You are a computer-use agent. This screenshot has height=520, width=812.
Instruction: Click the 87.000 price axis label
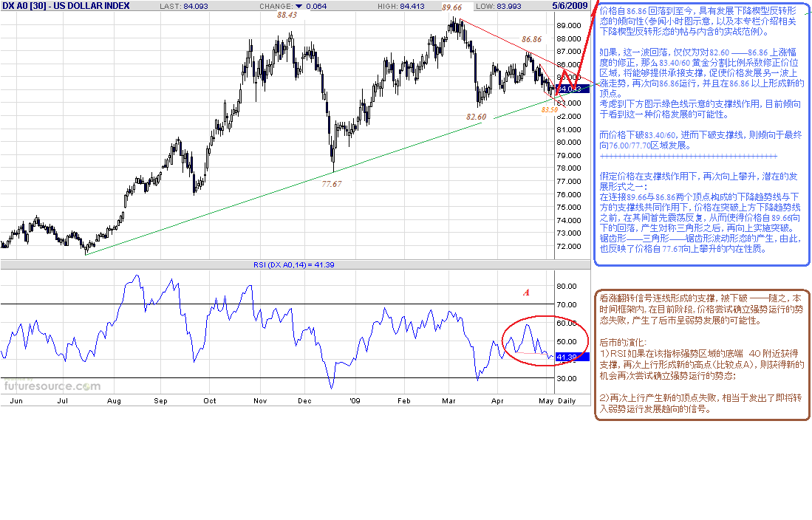click(569, 51)
